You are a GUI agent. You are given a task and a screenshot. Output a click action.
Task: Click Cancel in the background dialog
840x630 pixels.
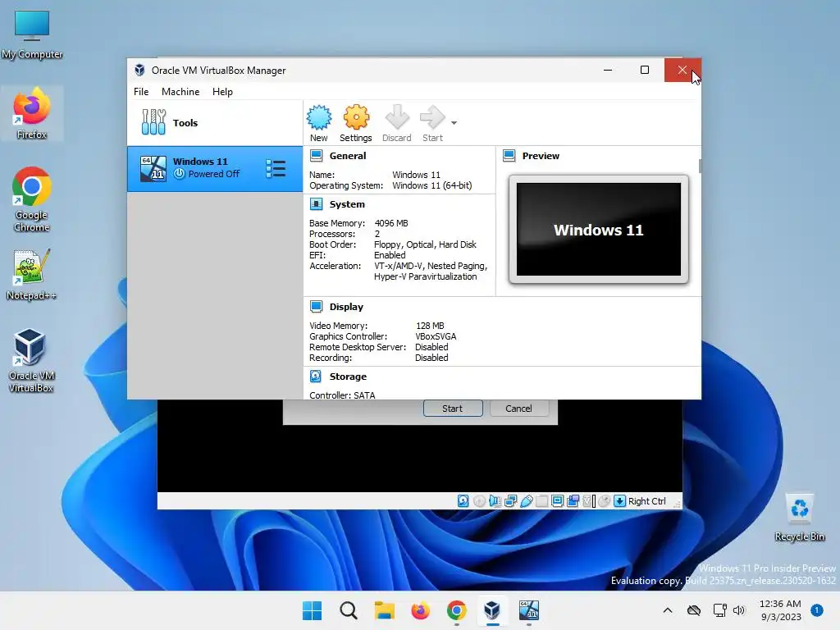tap(518, 409)
